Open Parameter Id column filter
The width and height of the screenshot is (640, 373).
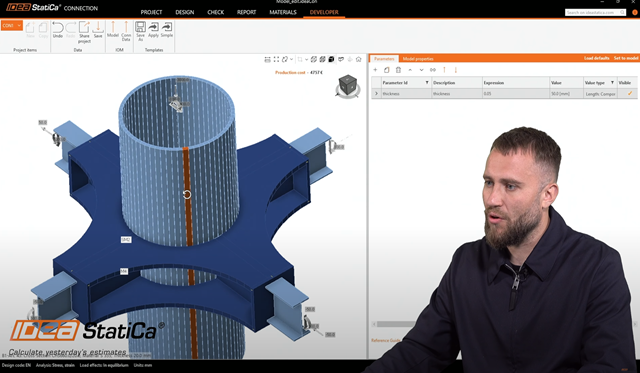(427, 82)
